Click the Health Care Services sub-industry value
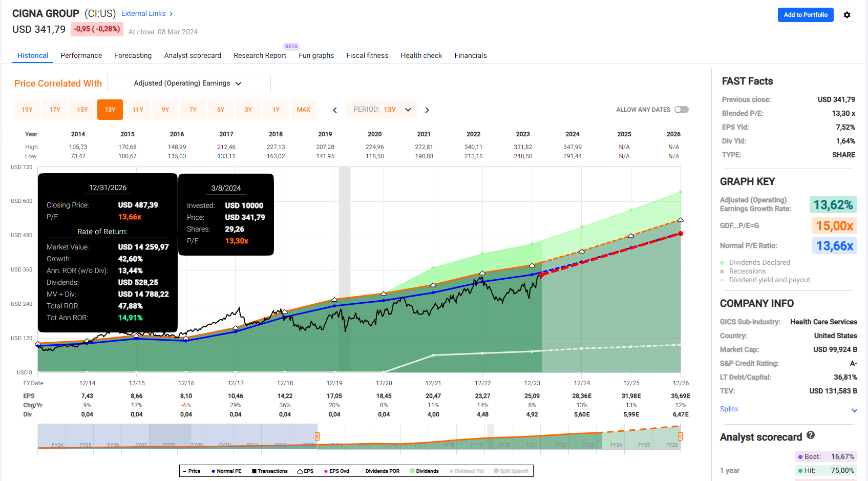The width and height of the screenshot is (868, 481). click(x=823, y=322)
